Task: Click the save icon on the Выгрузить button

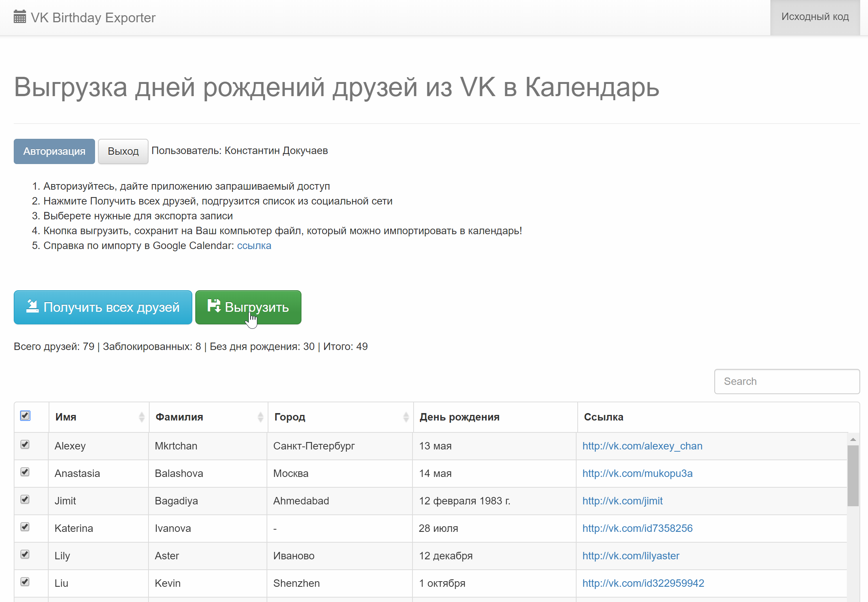Action: tap(214, 305)
